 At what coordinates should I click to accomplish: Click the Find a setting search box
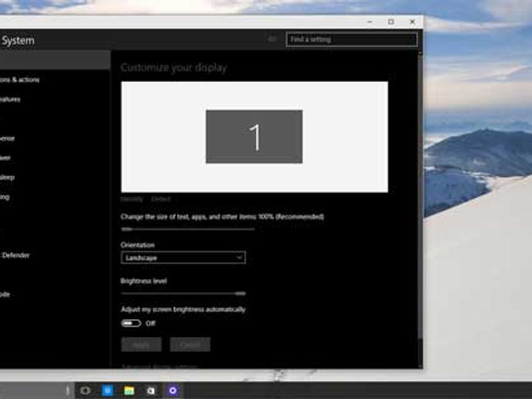pos(352,39)
